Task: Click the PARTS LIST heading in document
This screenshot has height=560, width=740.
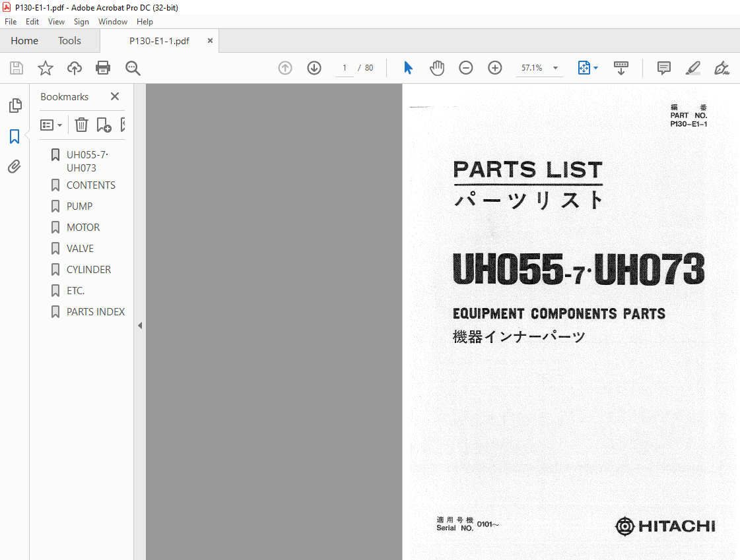Action: point(527,170)
